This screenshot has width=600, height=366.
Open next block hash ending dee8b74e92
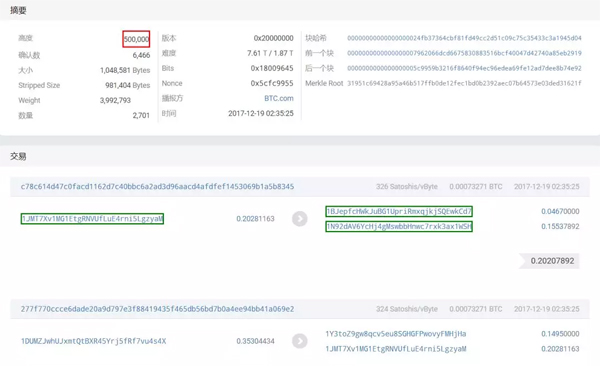[464, 68]
